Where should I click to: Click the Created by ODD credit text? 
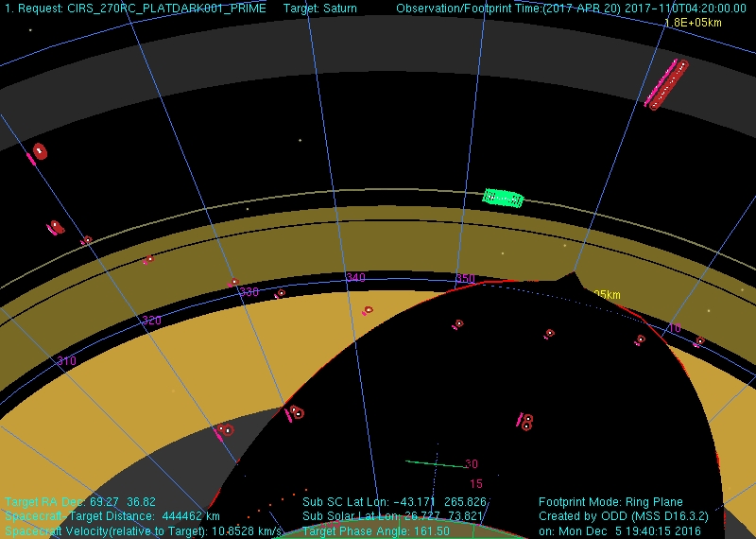[x=623, y=516]
